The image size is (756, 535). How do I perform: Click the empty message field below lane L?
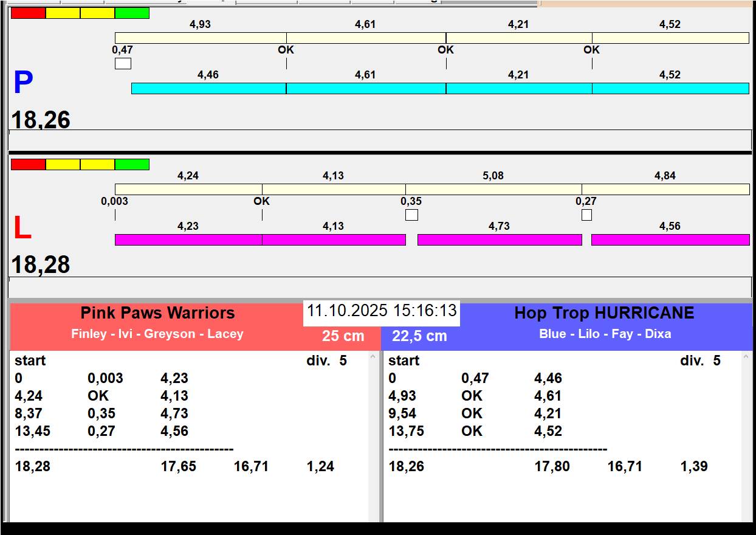(380, 287)
